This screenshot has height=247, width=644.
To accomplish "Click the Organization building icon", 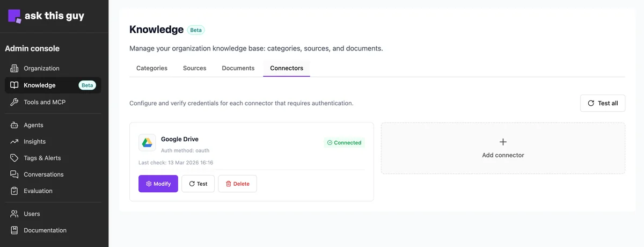I will coord(14,68).
